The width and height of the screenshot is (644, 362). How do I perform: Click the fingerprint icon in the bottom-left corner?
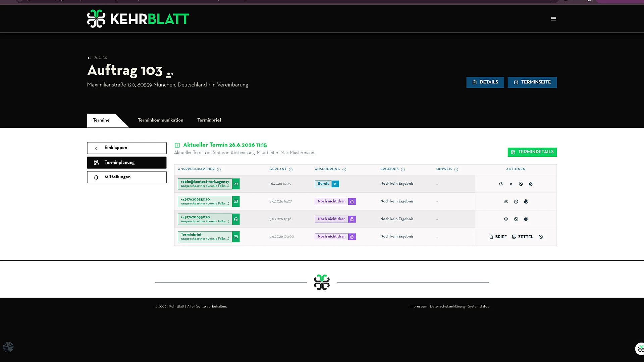[x=8, y=347]
